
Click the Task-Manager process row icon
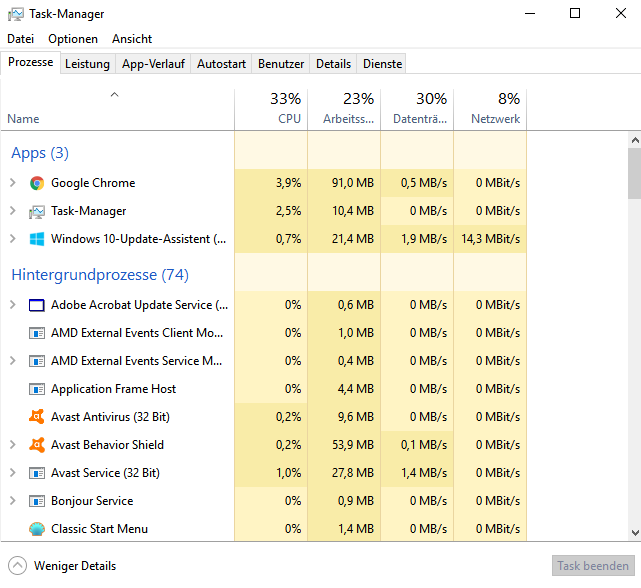[x=37, y=211]
